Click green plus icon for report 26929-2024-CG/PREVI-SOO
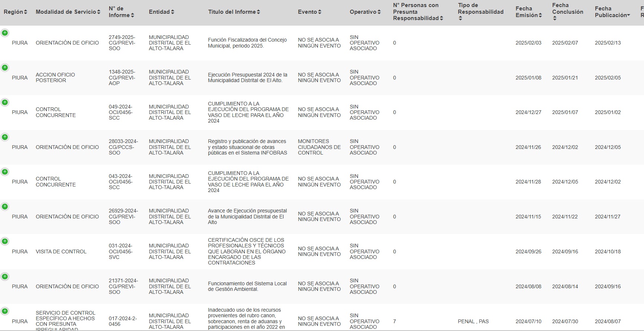The height and width of the screenshot is (331, 644). (x=5, y=207)
